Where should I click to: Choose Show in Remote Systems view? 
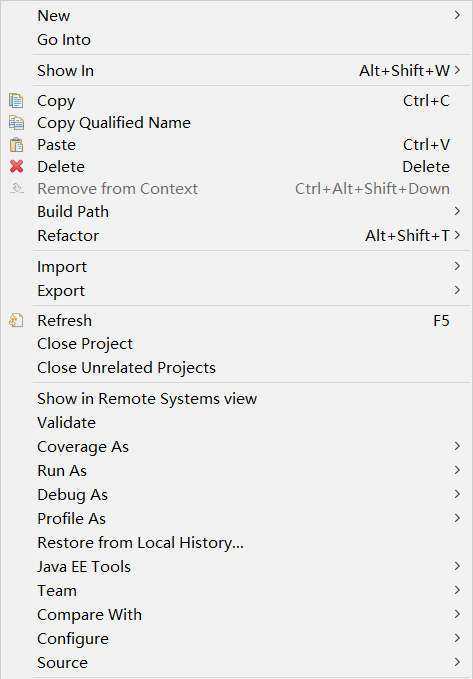tap(147, 399)
